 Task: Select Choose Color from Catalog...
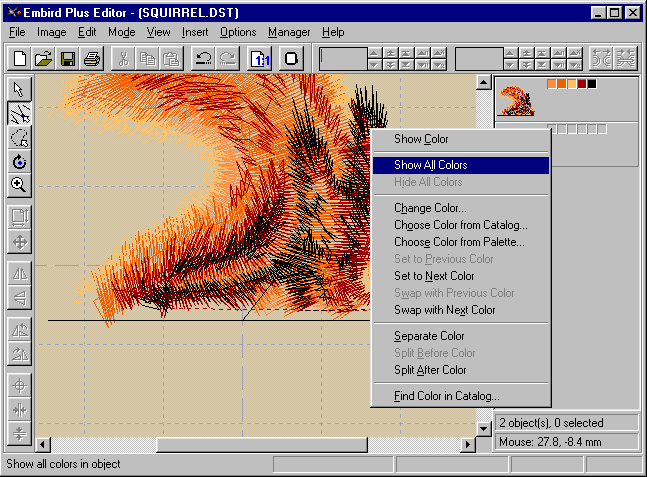461,225
